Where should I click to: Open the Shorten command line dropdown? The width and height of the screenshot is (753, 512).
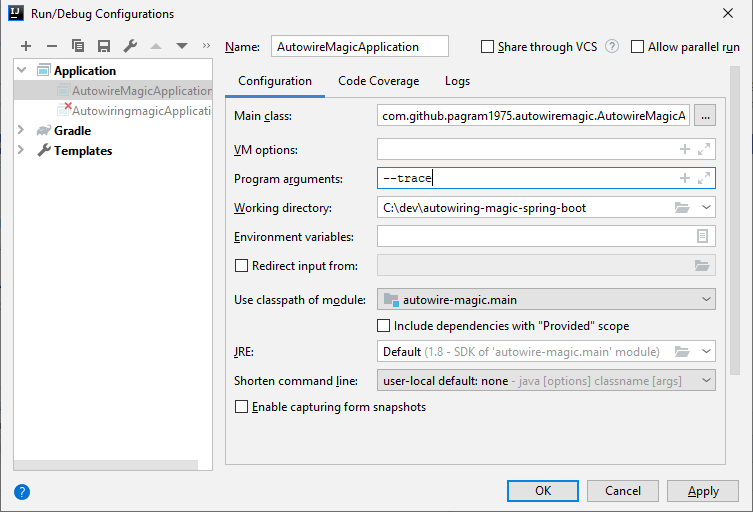[546, 380]
